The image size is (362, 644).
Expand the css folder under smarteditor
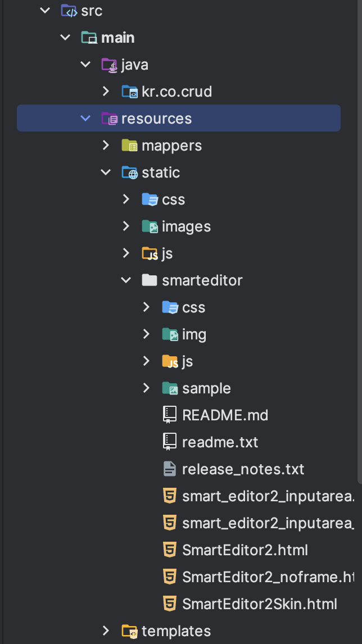point(146,307)
